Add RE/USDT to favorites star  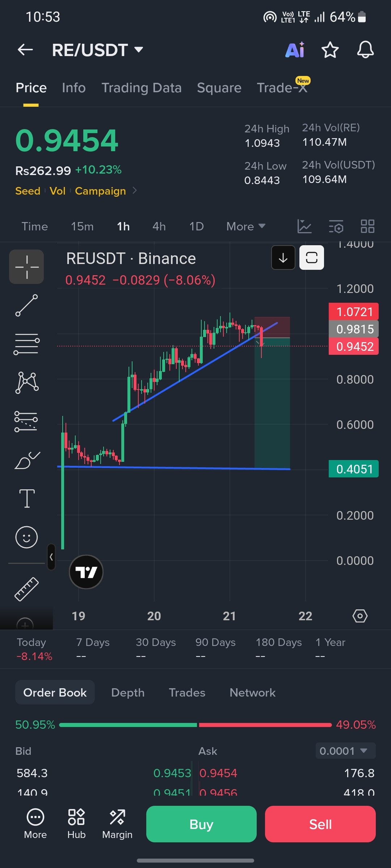click(x=330, y=50)
